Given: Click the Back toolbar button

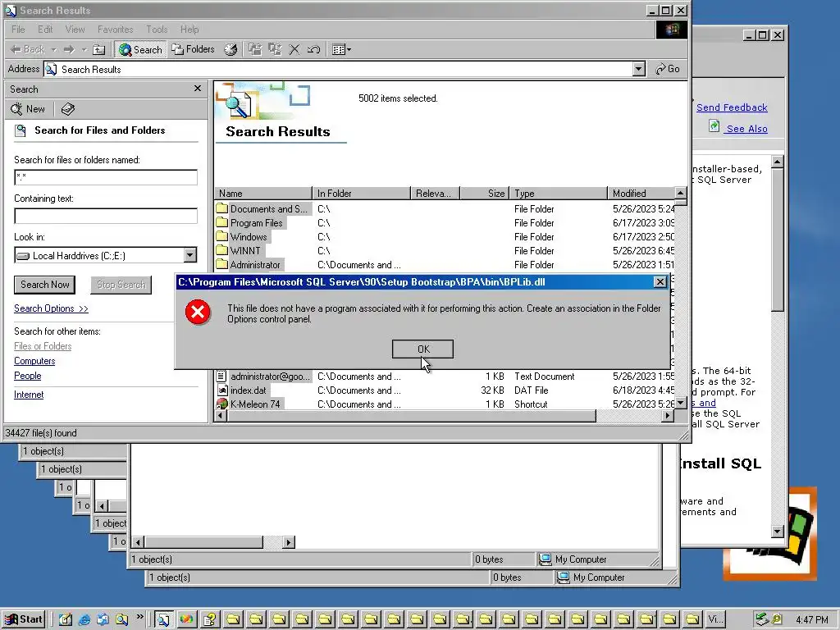Looking at the screenshot, I should click(28, 49).
